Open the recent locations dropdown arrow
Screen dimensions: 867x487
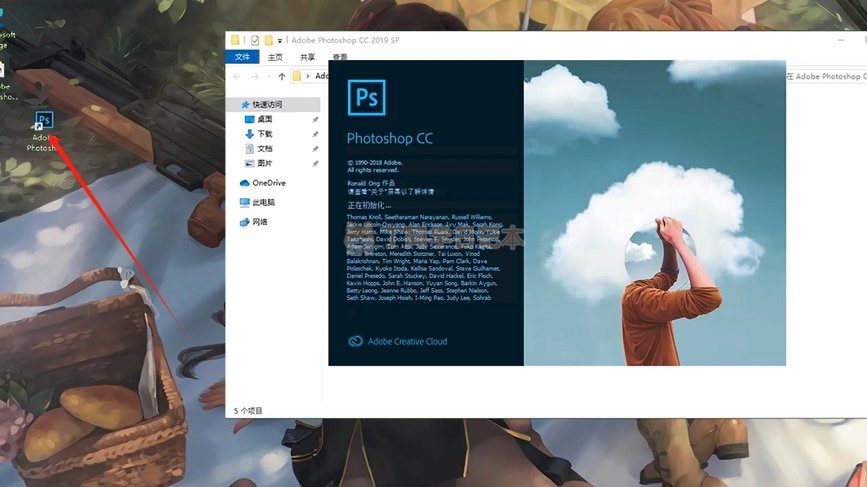pos(269,76)
